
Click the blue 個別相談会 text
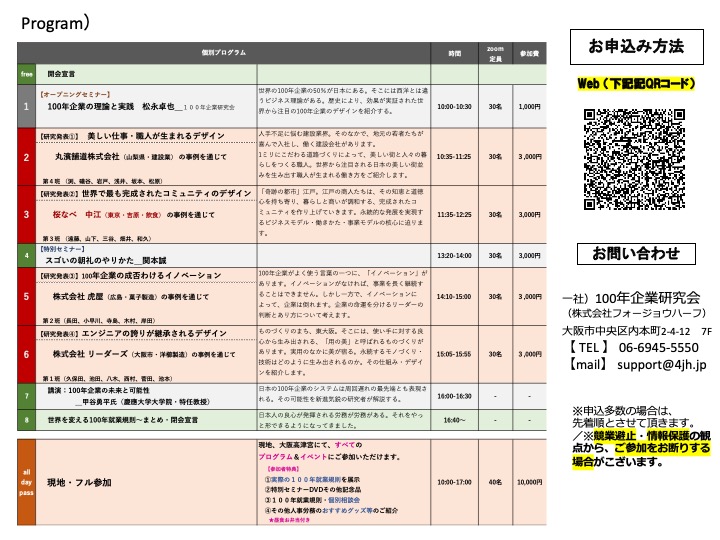pyautogui.click(x=344, y=500)
